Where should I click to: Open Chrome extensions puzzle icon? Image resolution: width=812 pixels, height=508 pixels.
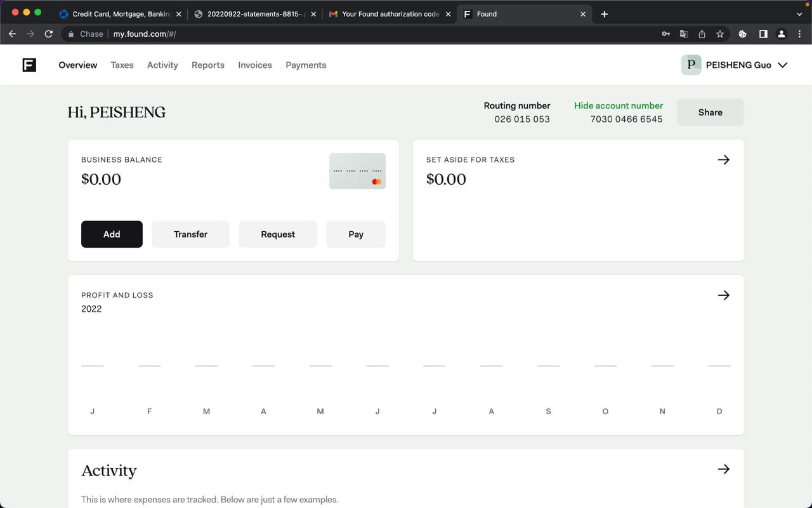tap(742, 34)
